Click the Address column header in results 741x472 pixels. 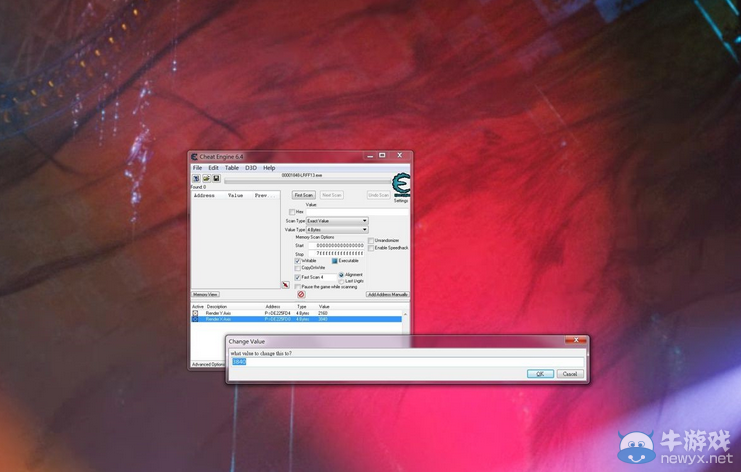(204, 196)
